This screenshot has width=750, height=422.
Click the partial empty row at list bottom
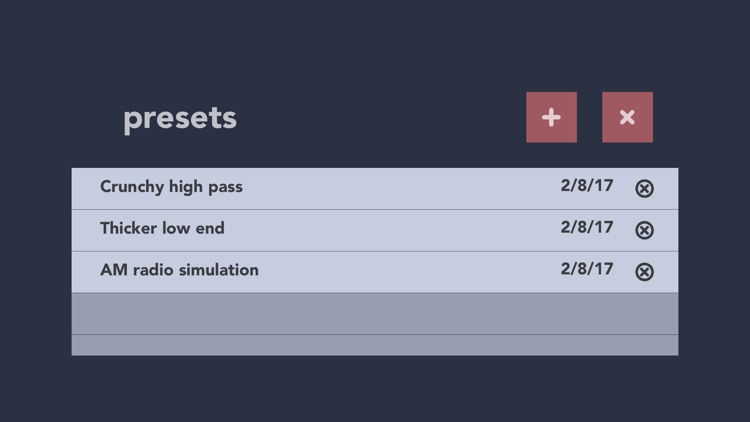(x=375, y=345)
